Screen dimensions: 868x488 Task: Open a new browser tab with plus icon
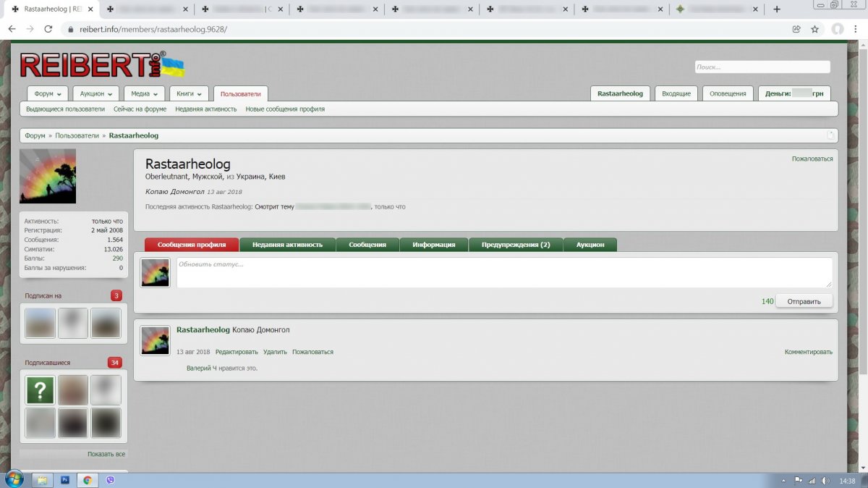[777, 9]
